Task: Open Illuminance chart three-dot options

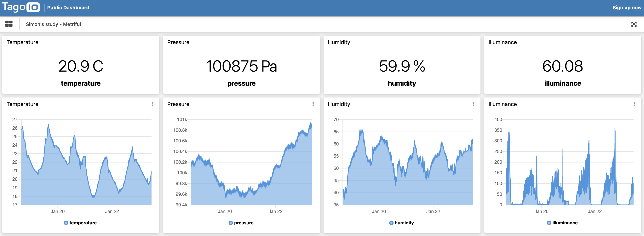Action: [x=634, y=104]
